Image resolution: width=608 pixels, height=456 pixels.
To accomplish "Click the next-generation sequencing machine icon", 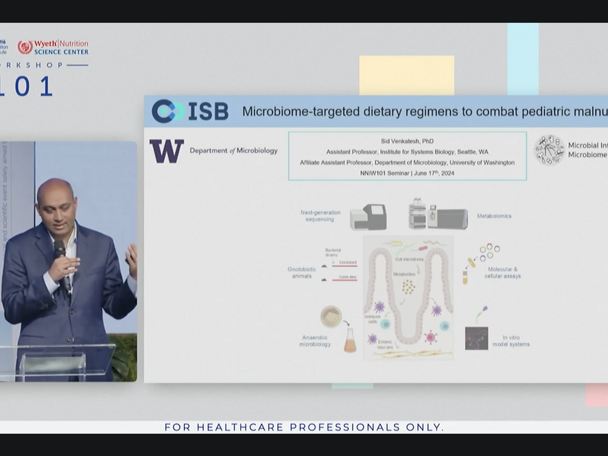I will [375, 216].
